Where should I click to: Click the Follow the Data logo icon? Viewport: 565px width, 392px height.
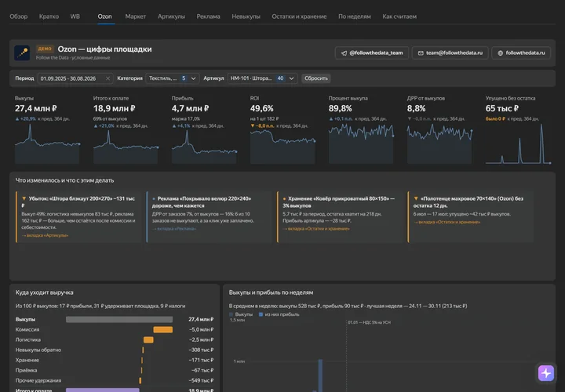pos(22,53)
